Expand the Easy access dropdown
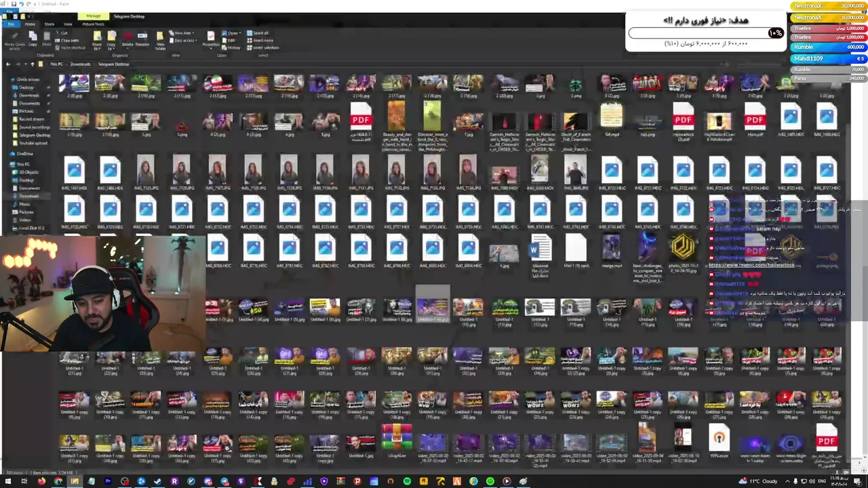This screenshot has height=488, width=868. (x=183, y=41)
